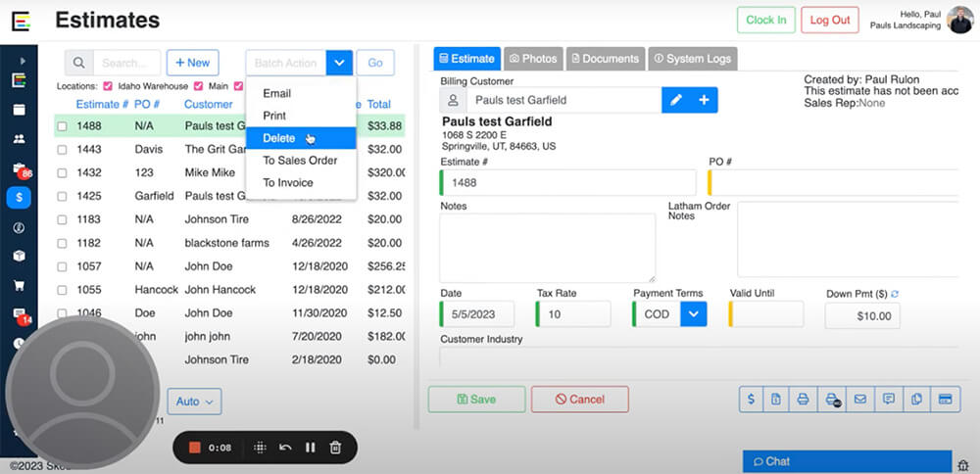
Task: Click the plus icon to add billing customer
Action: tap(704, 100)
